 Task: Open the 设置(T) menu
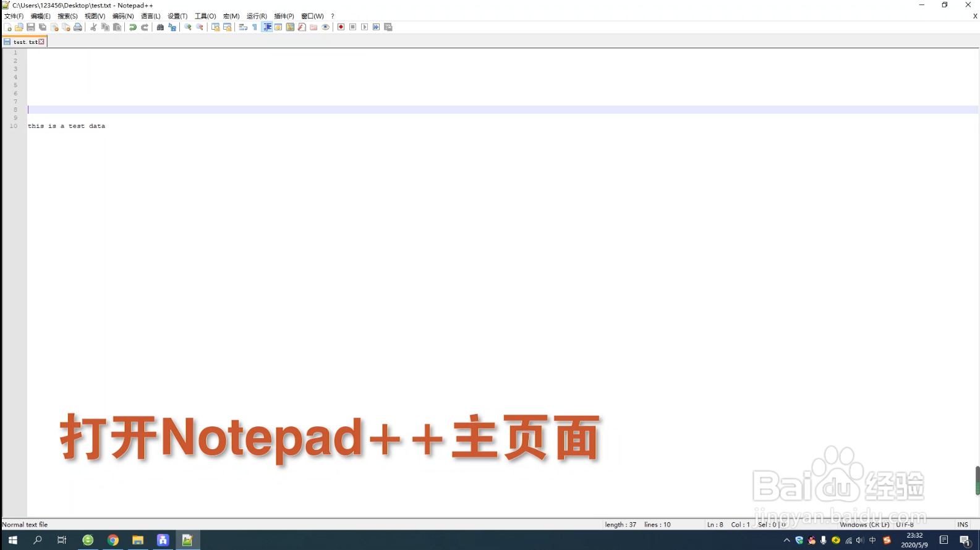pyautogui.click(x=177, y=16)
